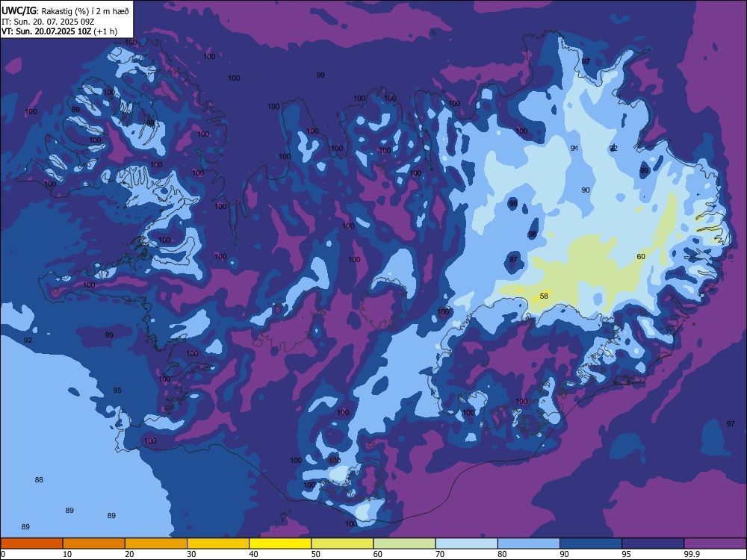Click the yellow-green 50–60 legend swatch

(x=343, y=544)
